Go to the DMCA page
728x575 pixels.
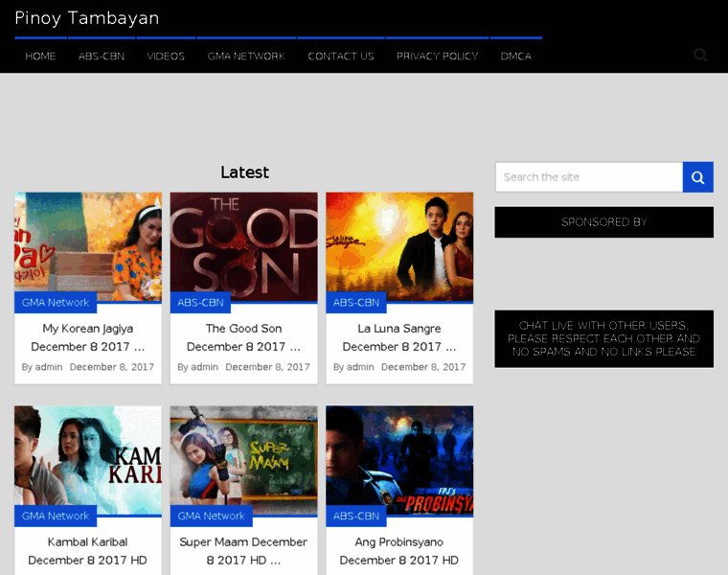pyautogui.click(x=515, y=57)
